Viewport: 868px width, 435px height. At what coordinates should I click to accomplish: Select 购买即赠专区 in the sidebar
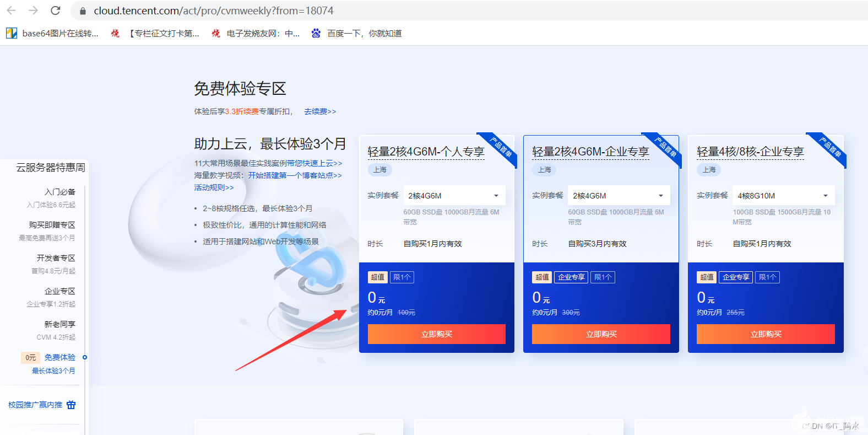52,225
